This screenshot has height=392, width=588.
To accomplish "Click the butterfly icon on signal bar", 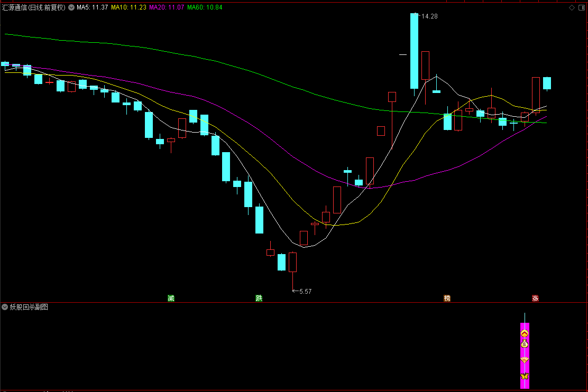I will [x=525, y=376].
